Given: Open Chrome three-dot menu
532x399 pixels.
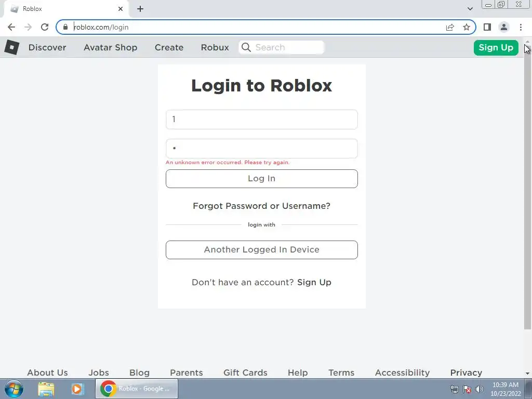Looking at the screenshot, I should (x=521, y=27).
